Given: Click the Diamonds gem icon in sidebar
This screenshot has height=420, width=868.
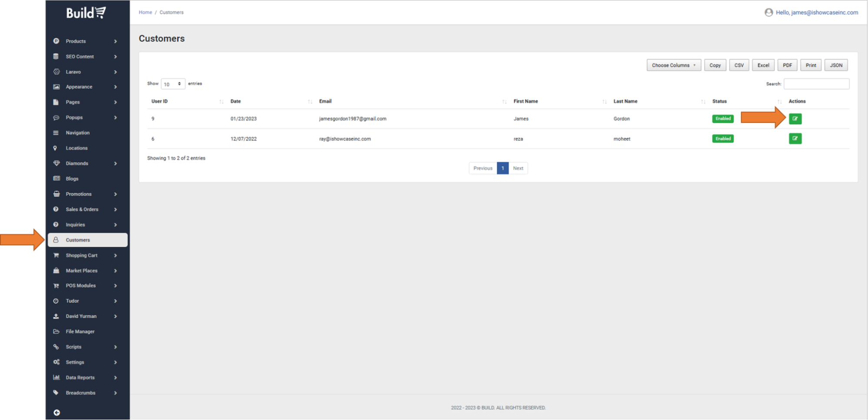Looking at the screenshot, I should pos(56,164).
